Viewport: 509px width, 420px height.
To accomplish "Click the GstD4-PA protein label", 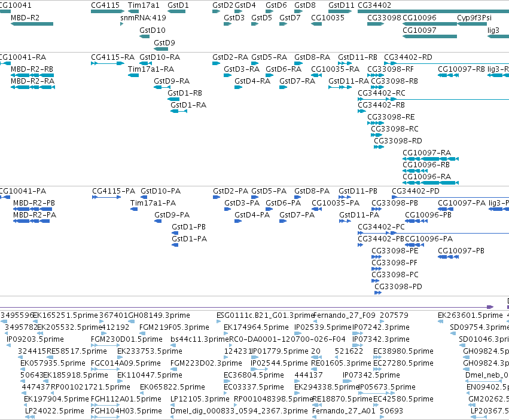I will pyautogui.click(x=252, y=215).
